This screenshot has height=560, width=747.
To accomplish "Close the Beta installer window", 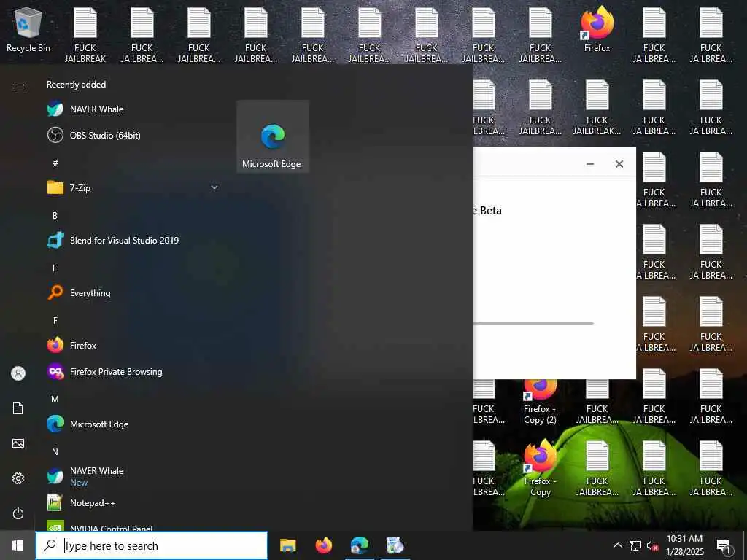I will click(619, 164).
